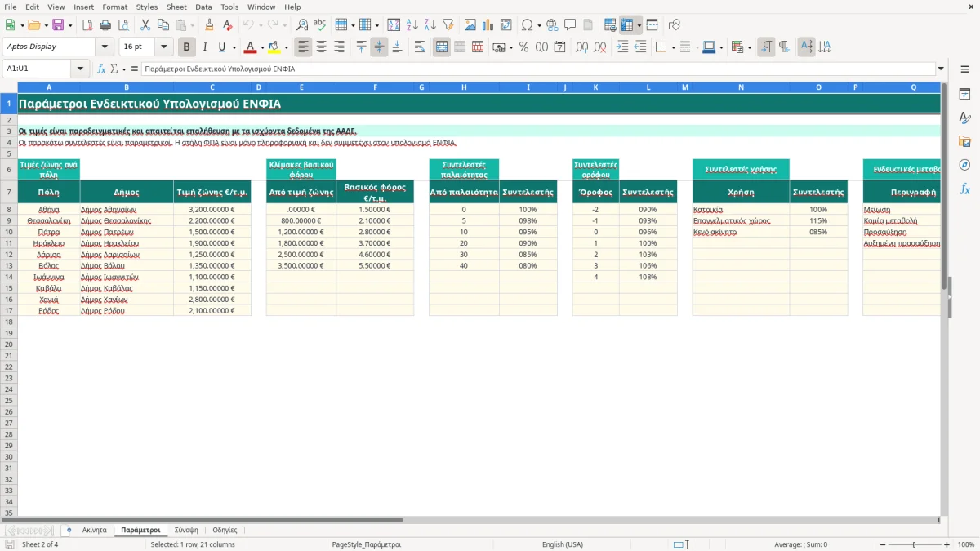Save the document with the Save icon
This screenshot has height=551, width=980.
click(58, 25)
